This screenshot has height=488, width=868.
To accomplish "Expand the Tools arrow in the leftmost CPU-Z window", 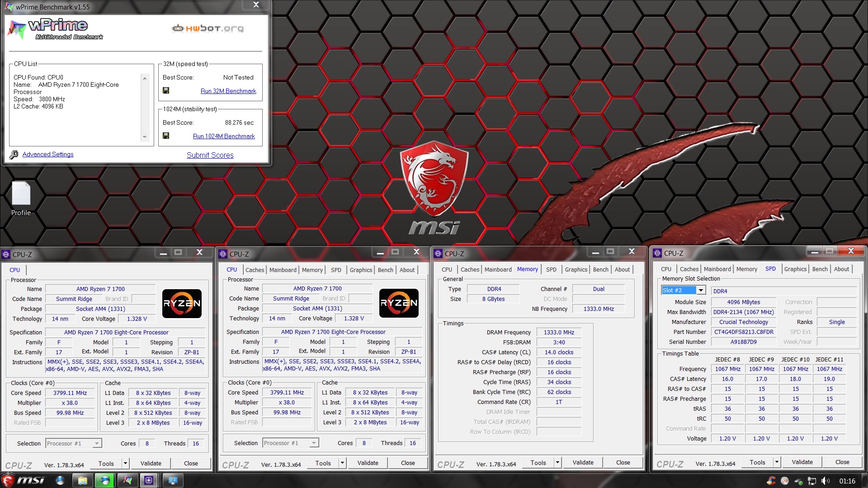I will tap(125, 464).
